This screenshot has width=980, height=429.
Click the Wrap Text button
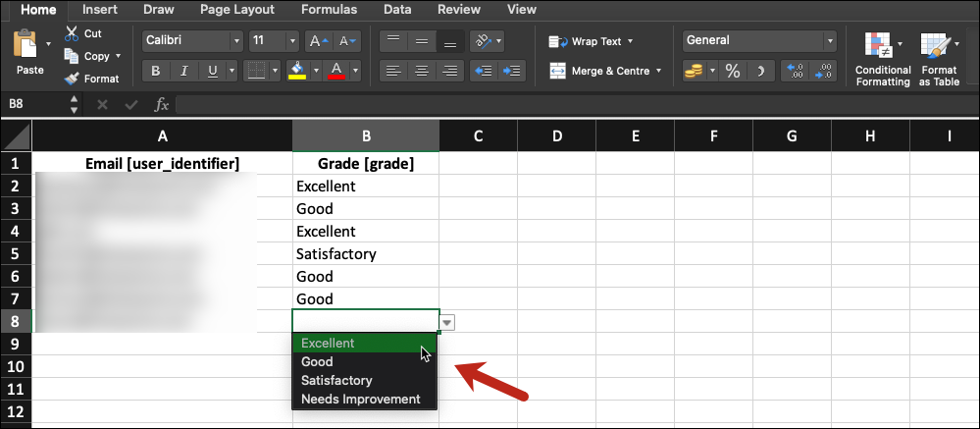(591, 41)
